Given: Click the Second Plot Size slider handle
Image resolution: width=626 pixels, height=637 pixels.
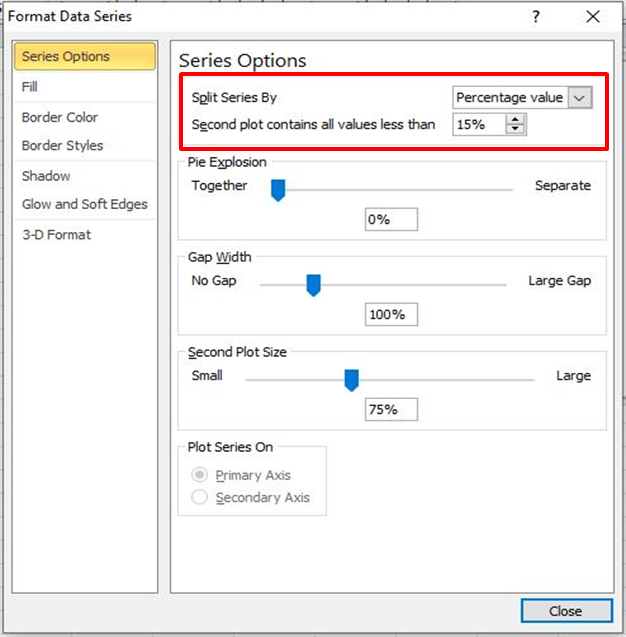Looking at the screenshot, I should (x=351, y=379).
